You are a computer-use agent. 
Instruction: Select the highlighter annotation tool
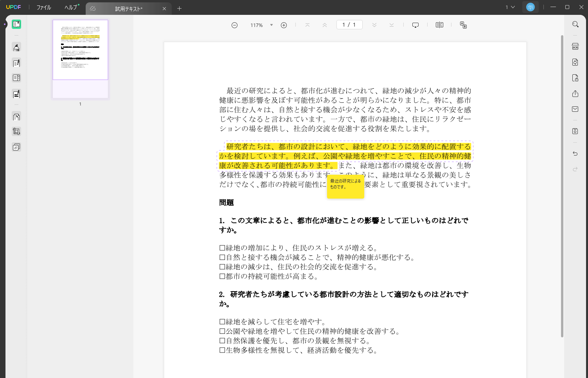(x=16, y=47)
